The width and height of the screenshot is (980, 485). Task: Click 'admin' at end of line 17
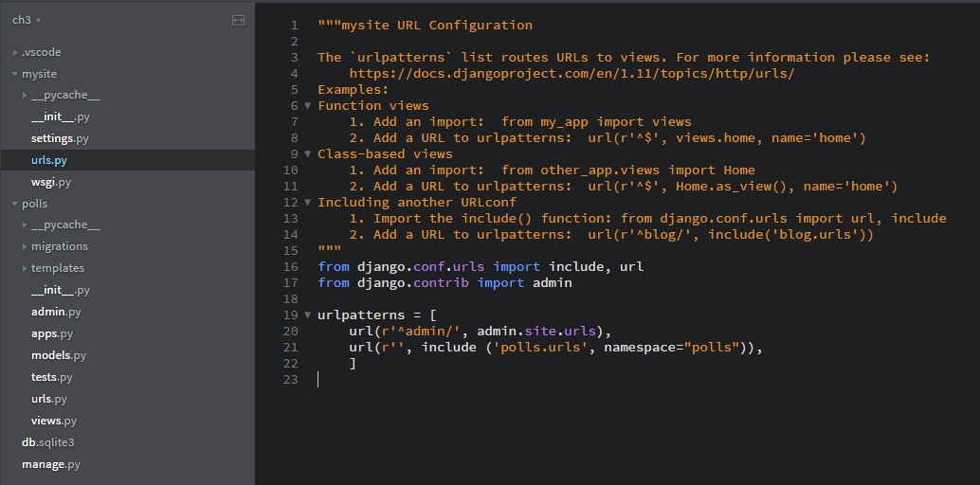tap(553, 283)
